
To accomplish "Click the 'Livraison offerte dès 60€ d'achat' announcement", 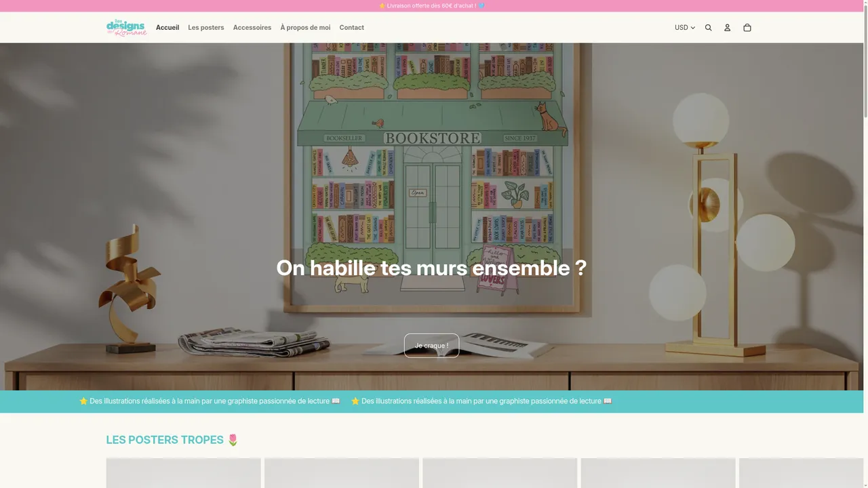I will click(x=431, y=5).
